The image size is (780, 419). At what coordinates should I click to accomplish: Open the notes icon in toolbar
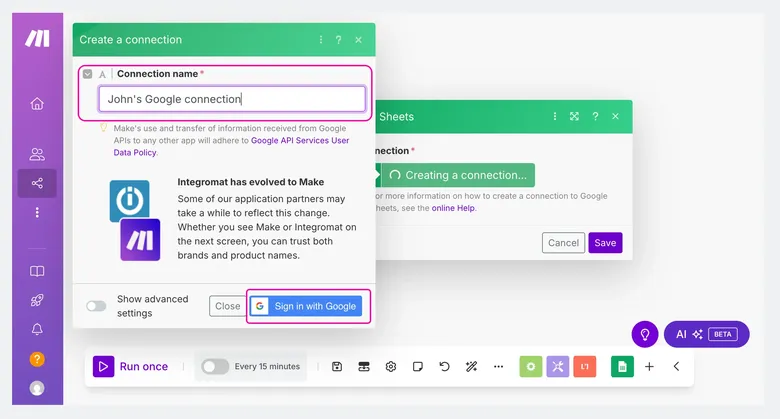coord(418,367)
